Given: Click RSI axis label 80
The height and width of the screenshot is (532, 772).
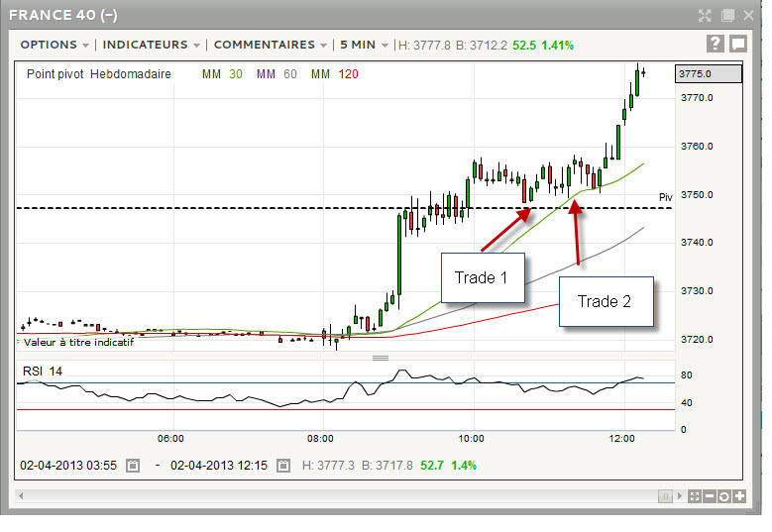Looking at the screenshot, I should click(687, 375).
